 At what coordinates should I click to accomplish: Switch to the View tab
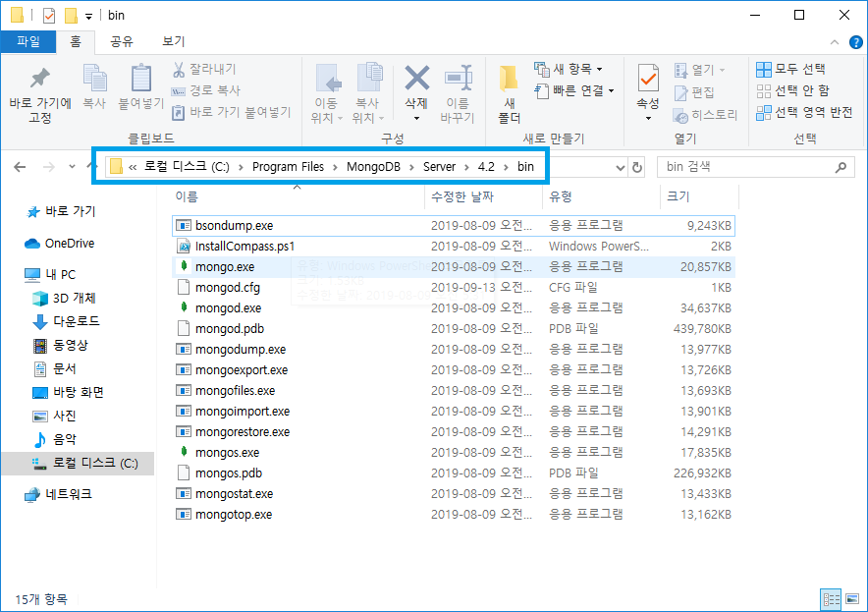(173, 41)
